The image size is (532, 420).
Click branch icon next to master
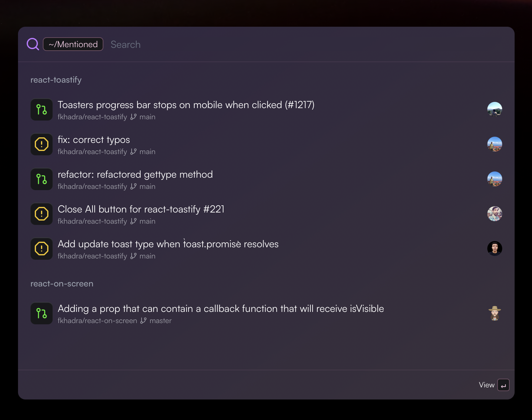143,321
